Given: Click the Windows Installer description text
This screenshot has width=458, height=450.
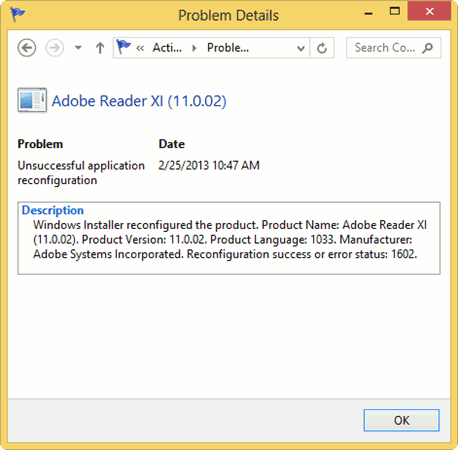Looking at the screenshot, I should coord(230,240).
